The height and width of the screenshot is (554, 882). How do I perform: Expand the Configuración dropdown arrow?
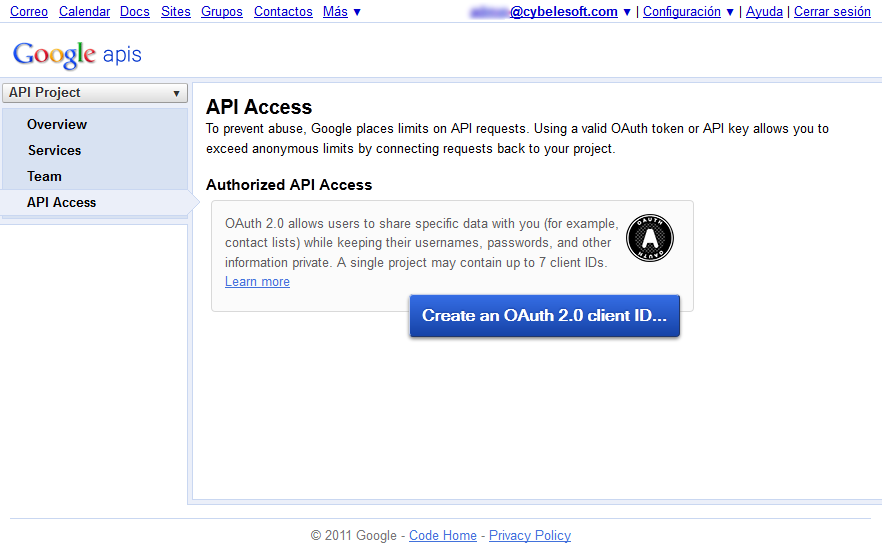coord(730,12)
